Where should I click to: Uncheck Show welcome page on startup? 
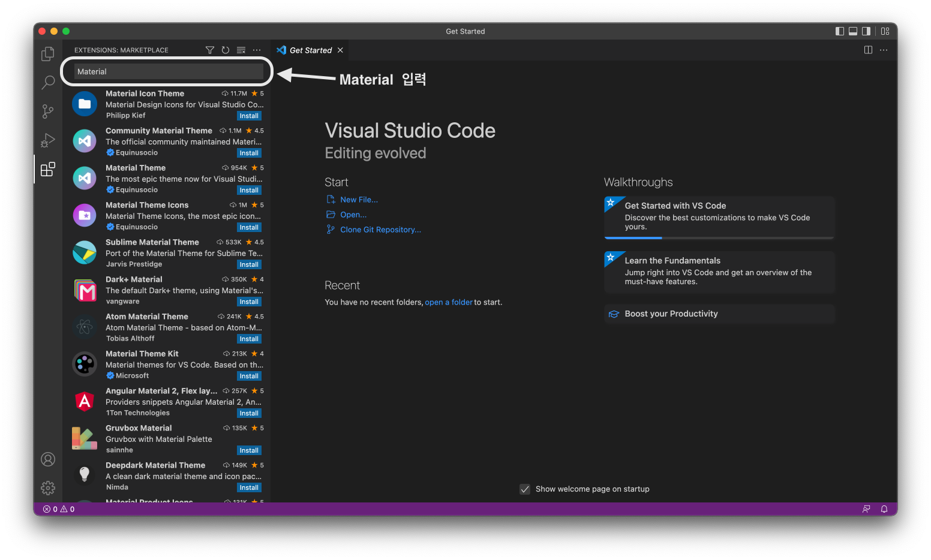point(525,489)
